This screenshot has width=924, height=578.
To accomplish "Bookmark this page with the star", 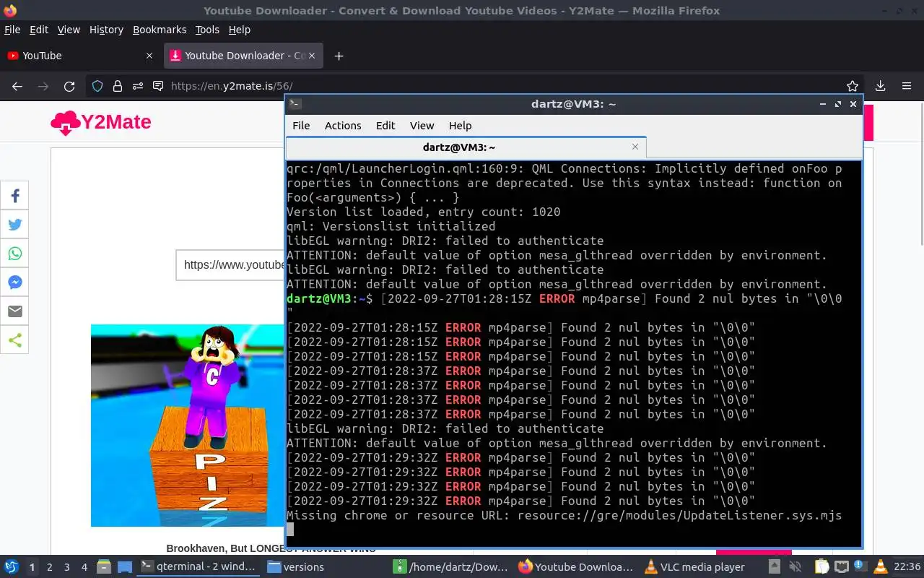I will (853, 86).
